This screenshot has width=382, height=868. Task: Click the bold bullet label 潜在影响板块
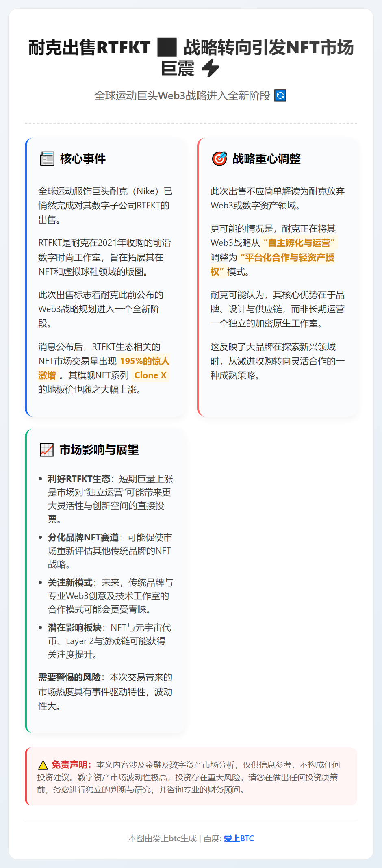[75, 628]
